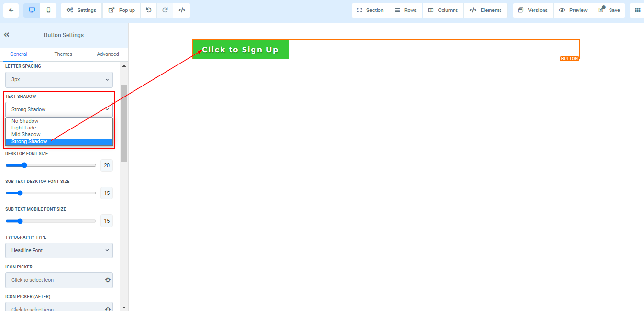Click the redo icon

point(165,10)
